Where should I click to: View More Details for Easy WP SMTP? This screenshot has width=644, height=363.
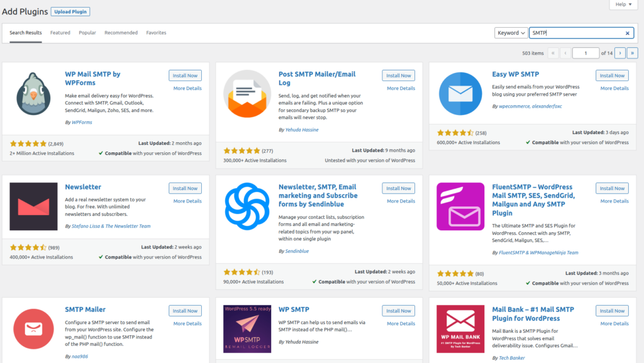click(614, 88)
